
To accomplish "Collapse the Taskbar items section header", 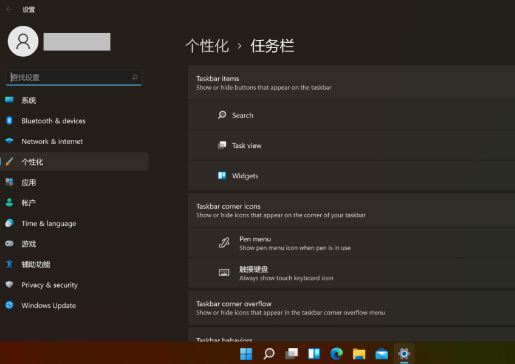I will [x=351, y=82].
